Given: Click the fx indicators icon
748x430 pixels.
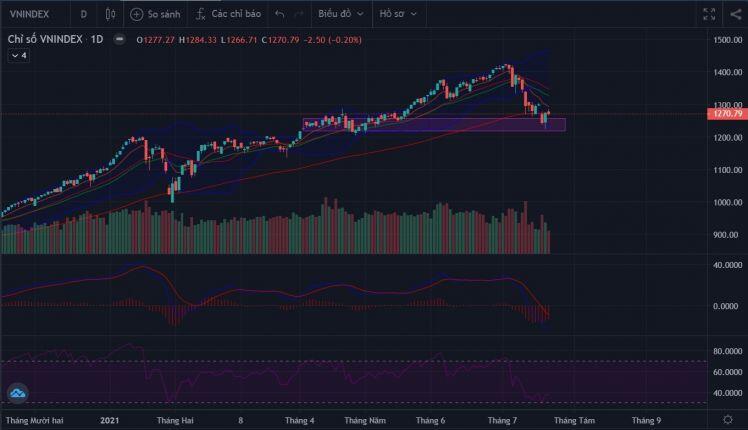Looking at the screenshot, I should pos(201,14).
